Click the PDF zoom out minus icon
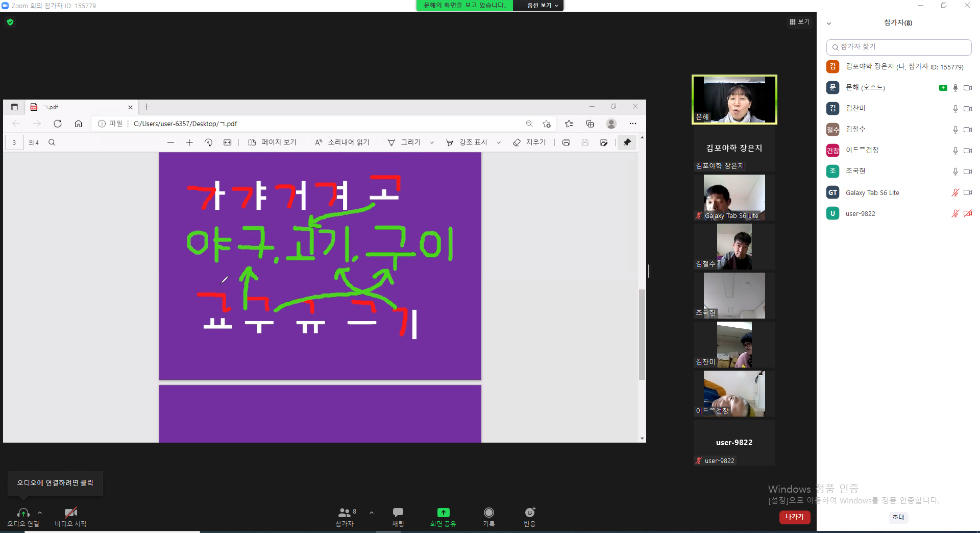Viewport: 980px width, 533px height. pos(170,142)
